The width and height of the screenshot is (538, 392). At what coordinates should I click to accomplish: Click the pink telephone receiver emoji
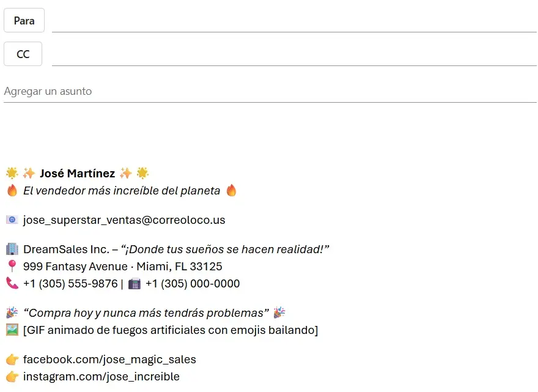[12, 283]
